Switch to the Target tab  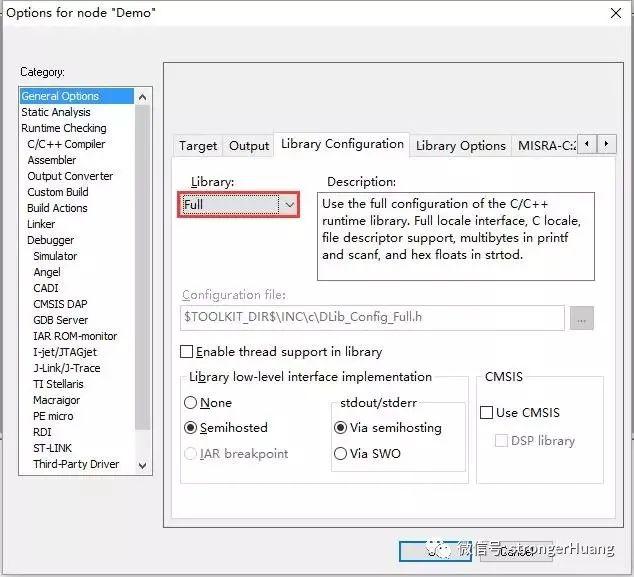(198, 146)
